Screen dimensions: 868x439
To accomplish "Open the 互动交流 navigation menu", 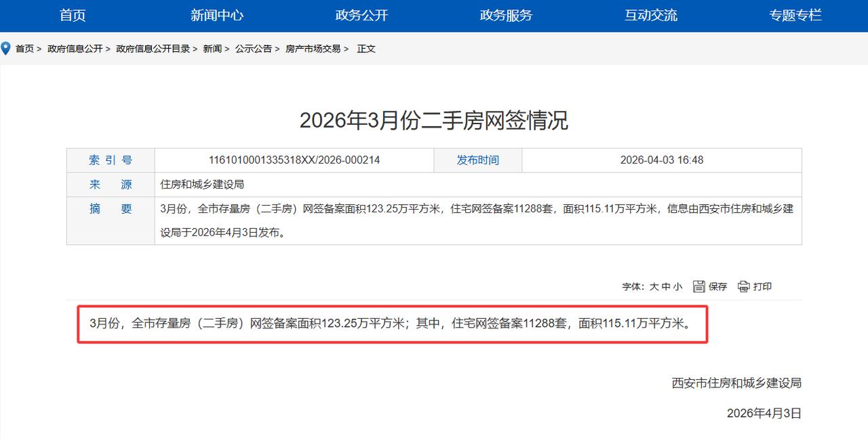I will [x=650, y=15].
